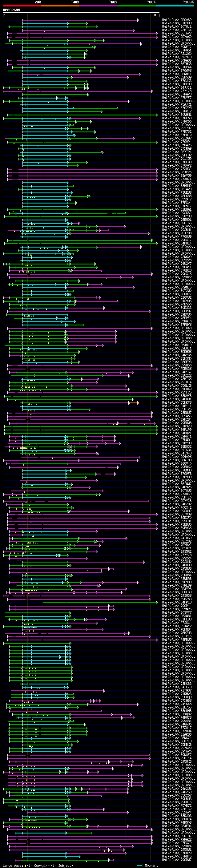
Task: Click the UniRef100_B8H5M9 label
Action: (x=177, y=186)
